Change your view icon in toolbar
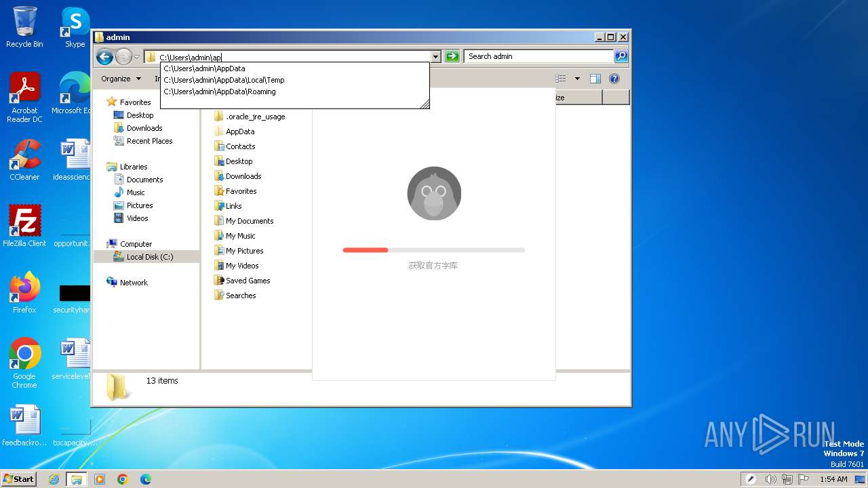Image resolution: width=868 pixels, height=488 pixels. [x=561, y=79]
